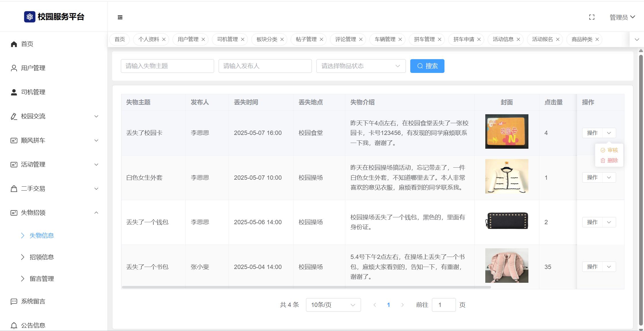Choose 删除 from the action menu
The image size is (644, 331).
[x=609, y=160]
